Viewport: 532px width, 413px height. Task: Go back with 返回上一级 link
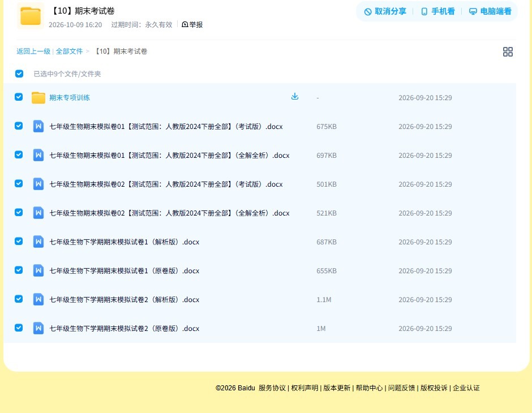click(x=33, y=51)
